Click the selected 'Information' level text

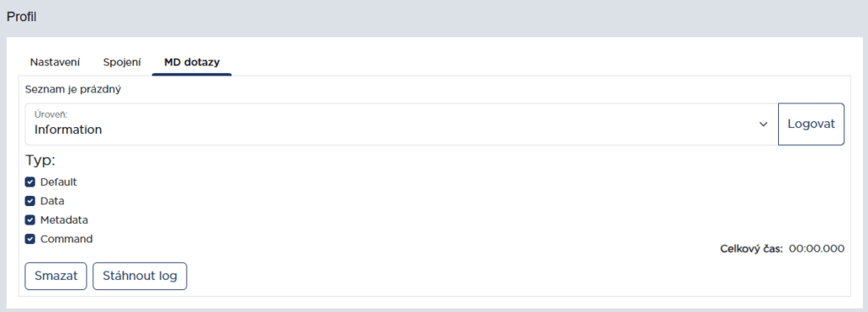[x=68, y=131]
